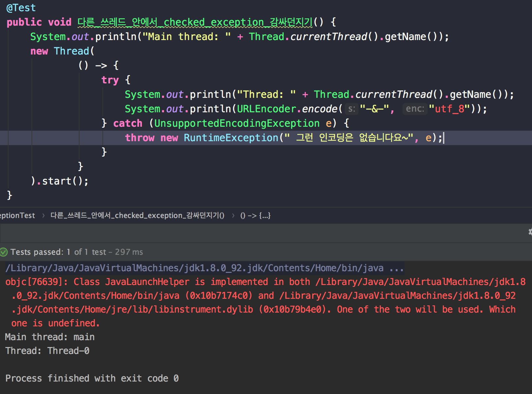Screen dimensions: 532x394
Task: Click the "Main thread: " string literal
Action: 187,36
